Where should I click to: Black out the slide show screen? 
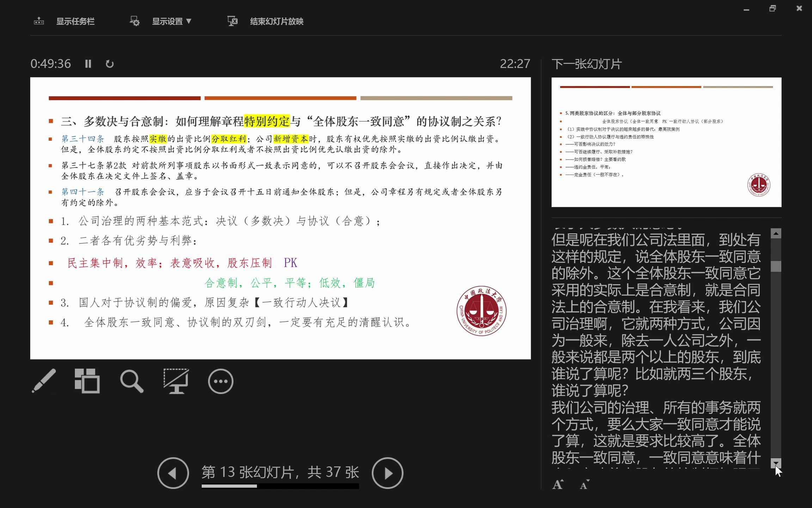[176, 381]
